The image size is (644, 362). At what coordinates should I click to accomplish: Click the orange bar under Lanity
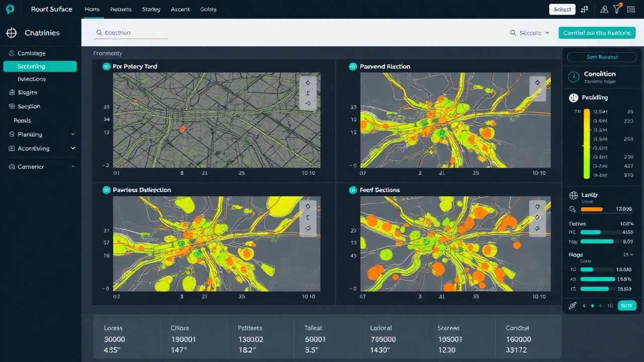click(x=592, y=209)
